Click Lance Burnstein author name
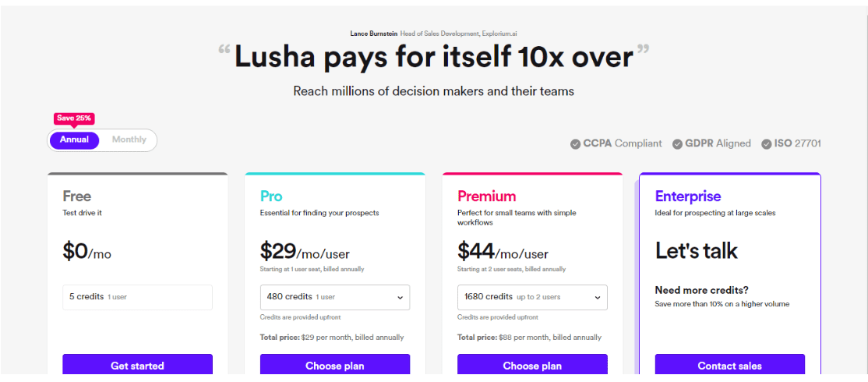The height and width of the screenshot is (382, 868). 374,34
